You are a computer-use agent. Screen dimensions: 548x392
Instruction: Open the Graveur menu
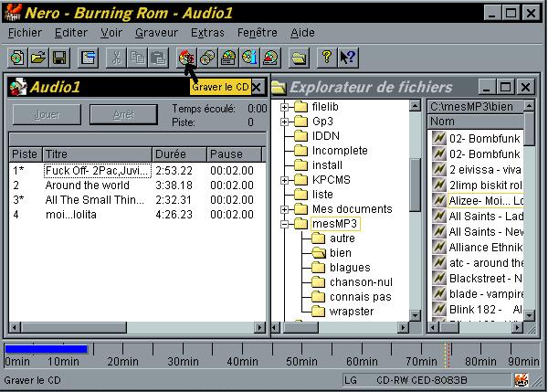click(x=156, y=33)
